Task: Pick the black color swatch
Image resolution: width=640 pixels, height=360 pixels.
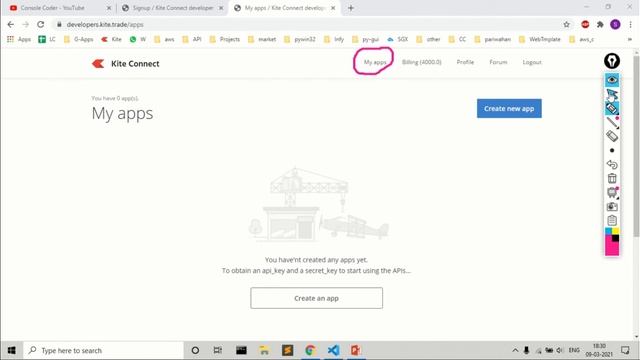Action: coord(616,238)
